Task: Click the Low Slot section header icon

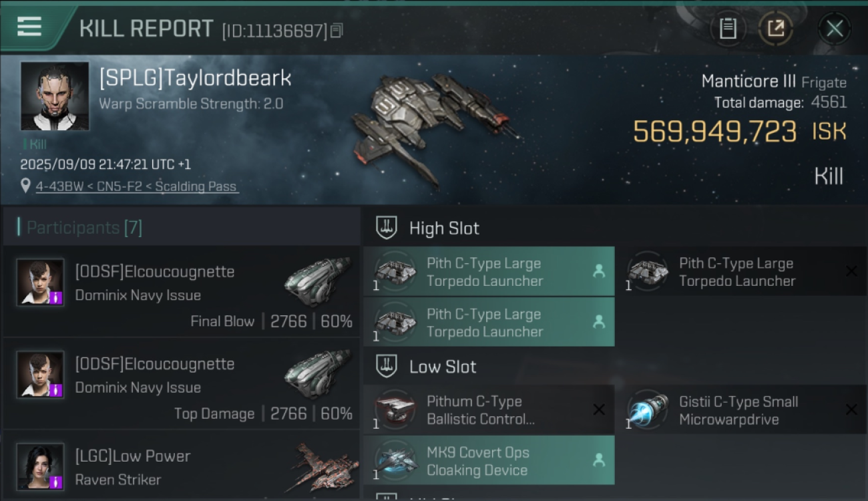Action: 387,366
